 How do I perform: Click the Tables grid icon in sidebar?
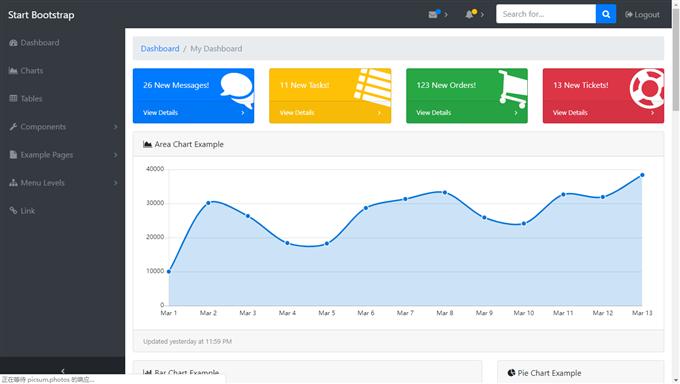pos(13,98)
